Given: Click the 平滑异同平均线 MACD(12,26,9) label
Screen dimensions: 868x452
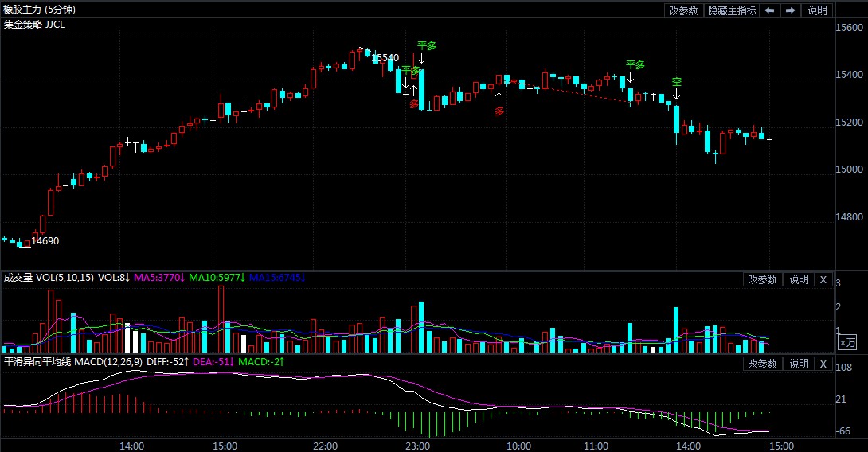Looking at the screenshot, I should coord(75,362).
